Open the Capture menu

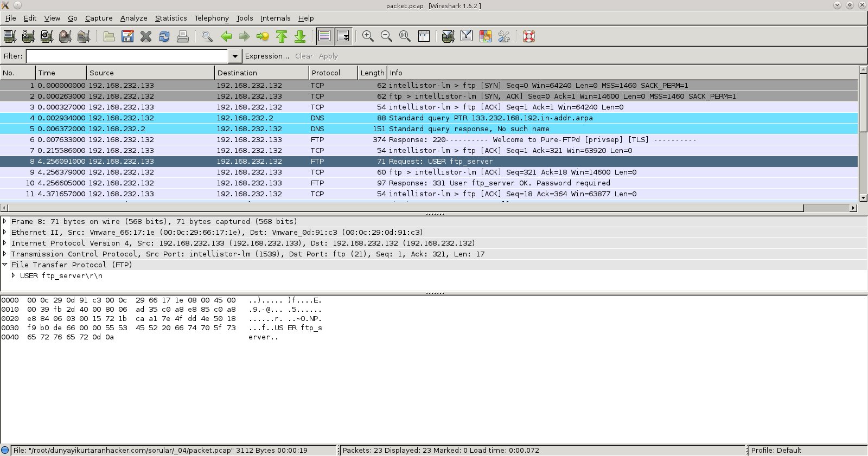pyautogui.click(x=99, y=18)
